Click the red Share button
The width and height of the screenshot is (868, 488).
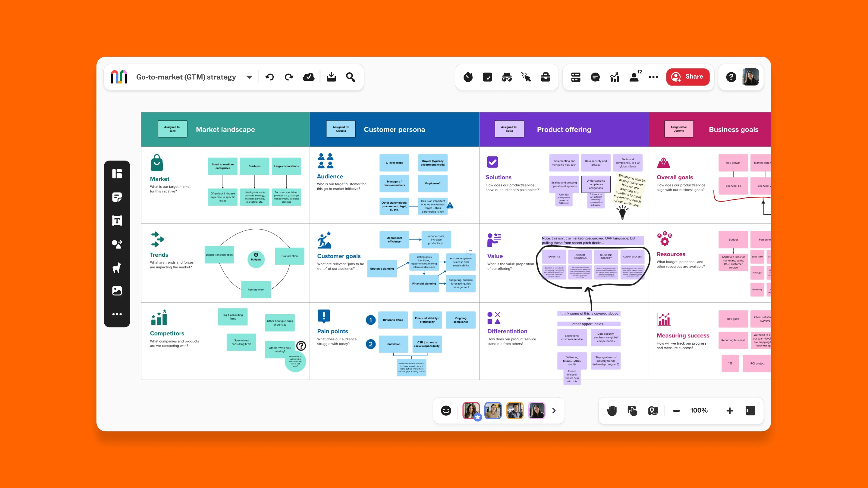(x=687, y=77)
